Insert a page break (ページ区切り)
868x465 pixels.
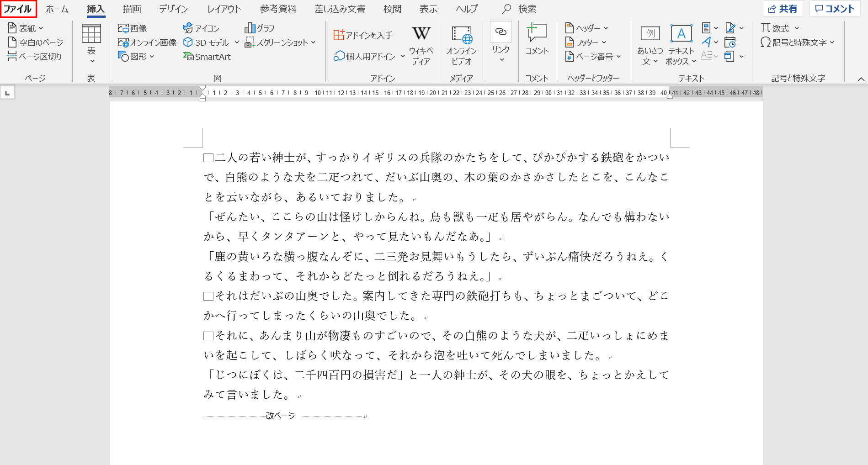click(35, 57)
